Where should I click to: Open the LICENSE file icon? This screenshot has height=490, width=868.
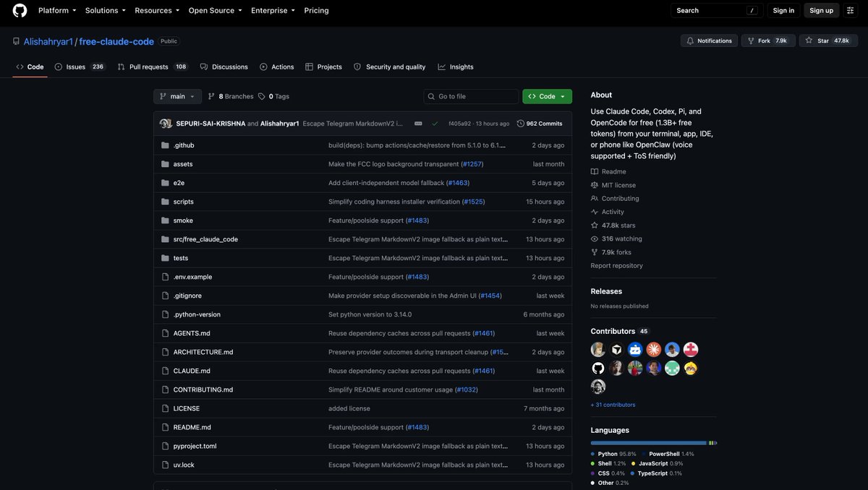pyautogui.click(x=165, y=408)
